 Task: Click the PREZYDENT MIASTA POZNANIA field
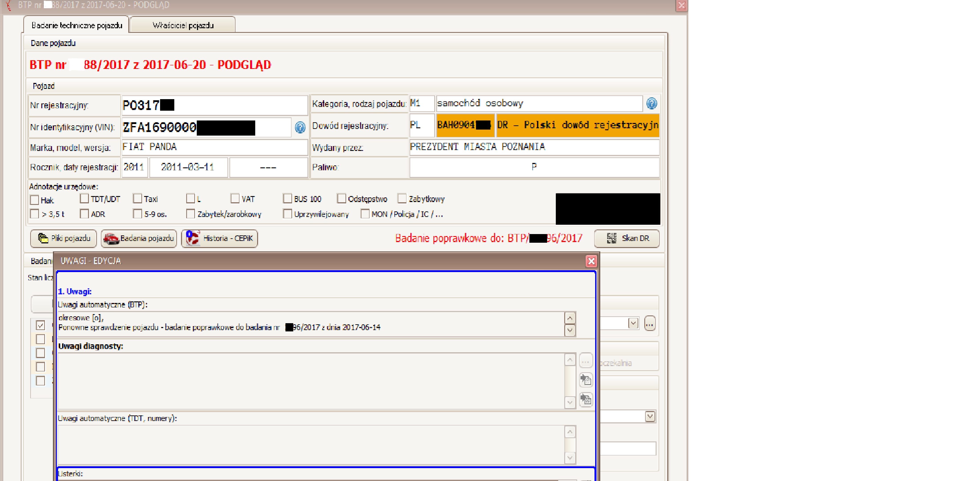[x=534, y=147]
